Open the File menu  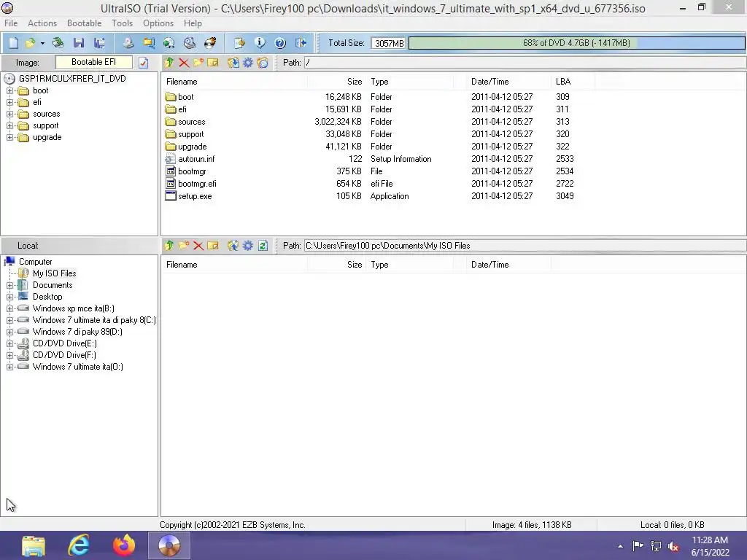click(x=11, y=23)
